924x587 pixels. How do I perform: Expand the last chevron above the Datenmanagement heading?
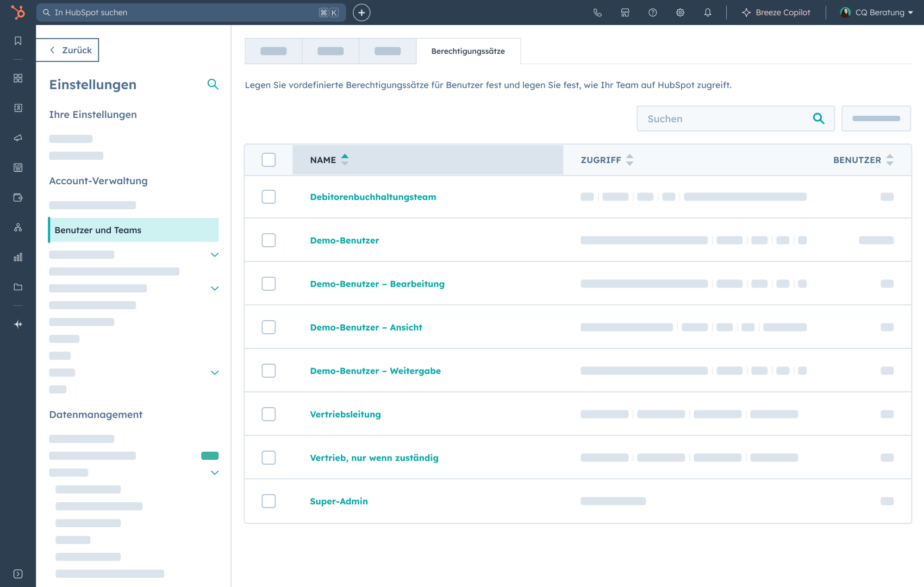(x=215, y=372)
